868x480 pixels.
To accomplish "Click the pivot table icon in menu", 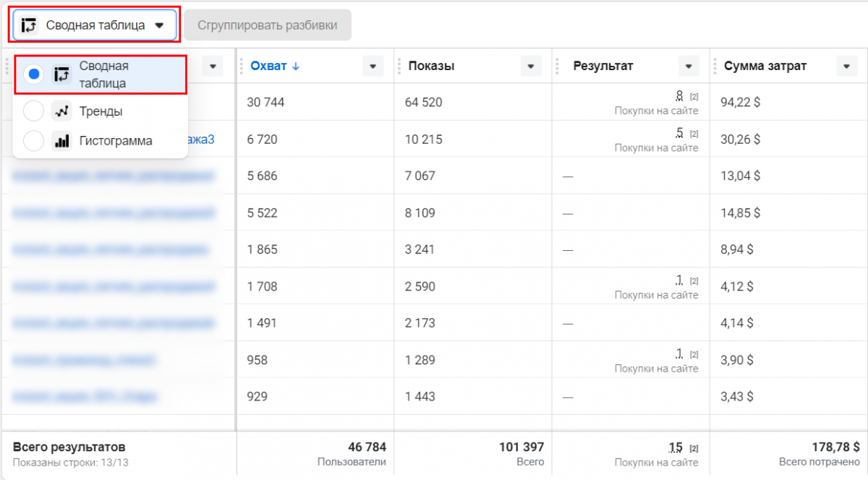I will tap(61, 74).
